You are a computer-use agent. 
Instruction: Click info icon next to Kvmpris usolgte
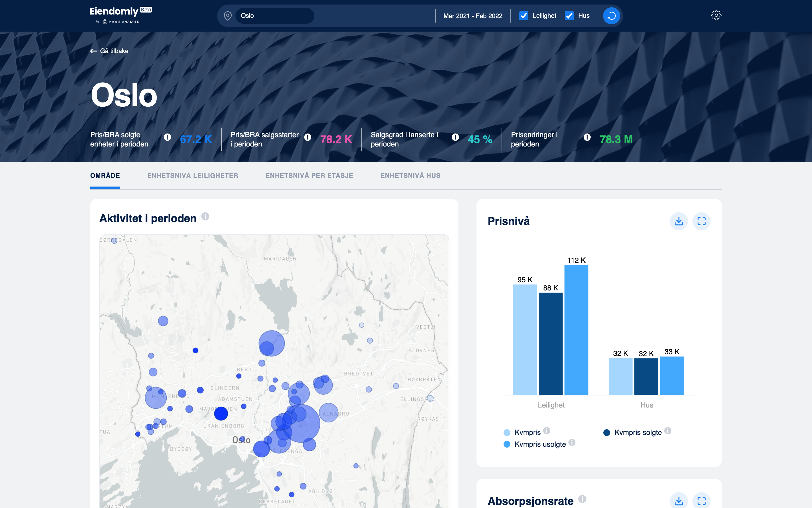[x=572, y=442]
